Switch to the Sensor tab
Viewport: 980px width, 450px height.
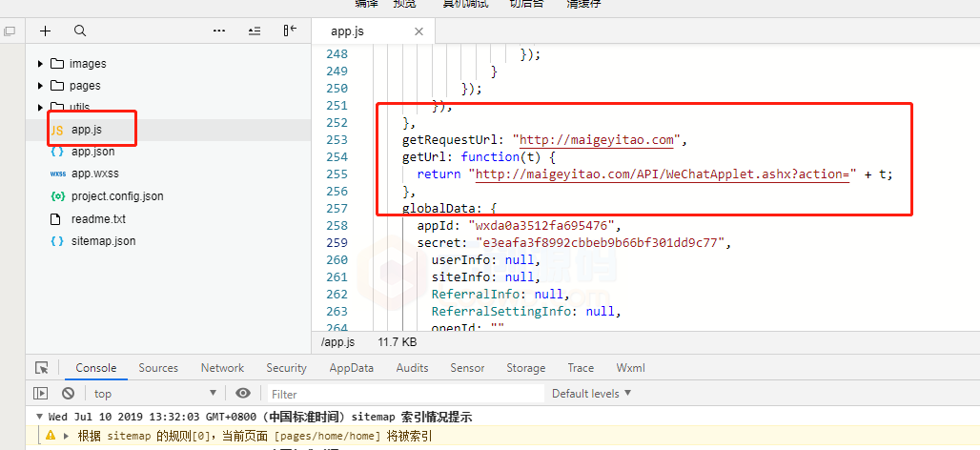tap(467, 368)
